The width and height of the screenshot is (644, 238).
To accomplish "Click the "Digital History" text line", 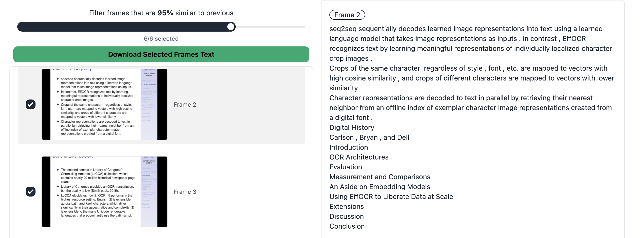I will pos(352,128).
